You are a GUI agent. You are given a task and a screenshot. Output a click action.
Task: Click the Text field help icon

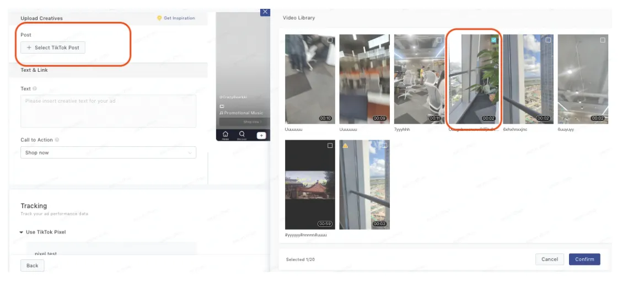(35, 88)
